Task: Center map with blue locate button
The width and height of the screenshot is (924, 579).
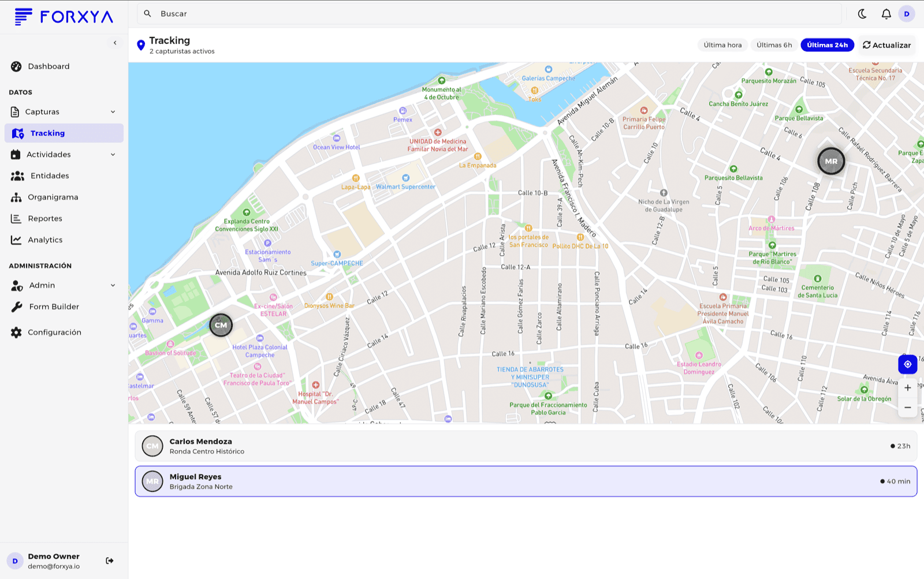Action: pos(907,364)
